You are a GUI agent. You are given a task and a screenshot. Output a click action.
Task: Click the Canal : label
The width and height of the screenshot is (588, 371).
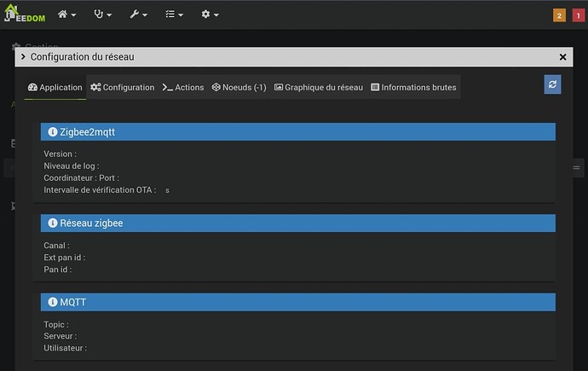[56, 246]
